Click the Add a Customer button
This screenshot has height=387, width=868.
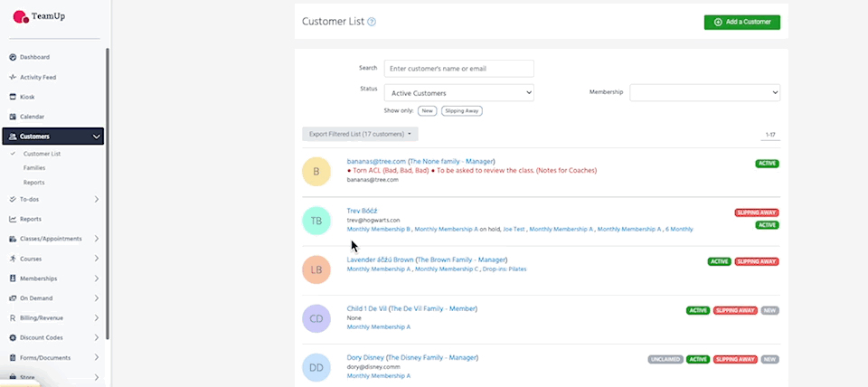pyautogui.click(x=741, y=22)
